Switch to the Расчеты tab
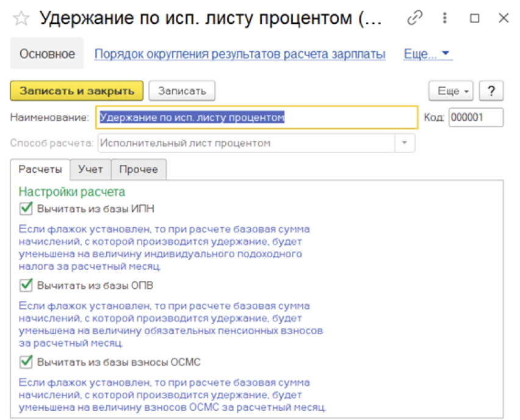Viewport: 520px width, 420px height. [40, 169]
